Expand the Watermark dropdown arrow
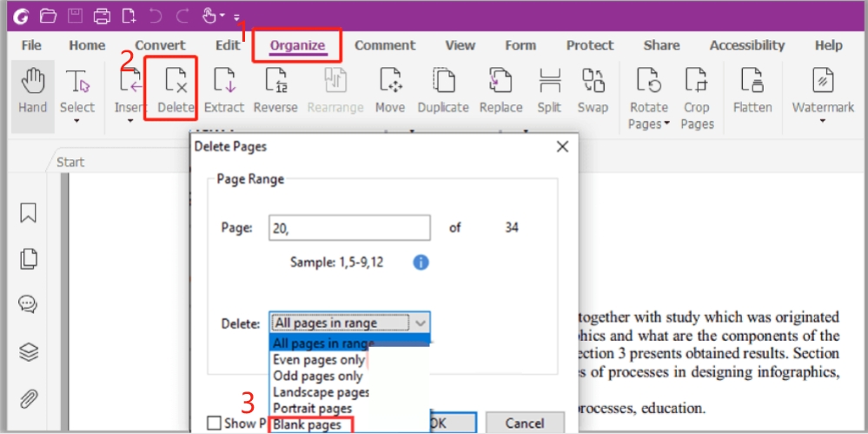868x434 pixels. coord(823,122)
